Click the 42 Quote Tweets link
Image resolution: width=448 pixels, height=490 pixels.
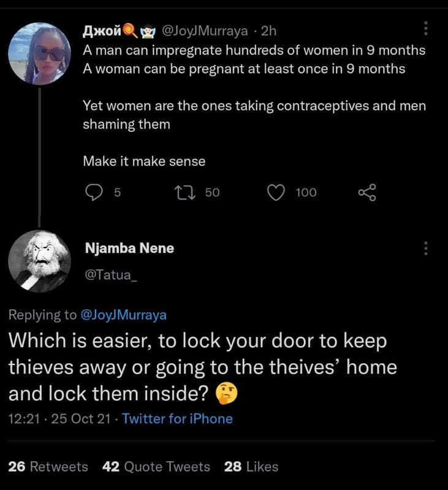click(x=157, y=467)
